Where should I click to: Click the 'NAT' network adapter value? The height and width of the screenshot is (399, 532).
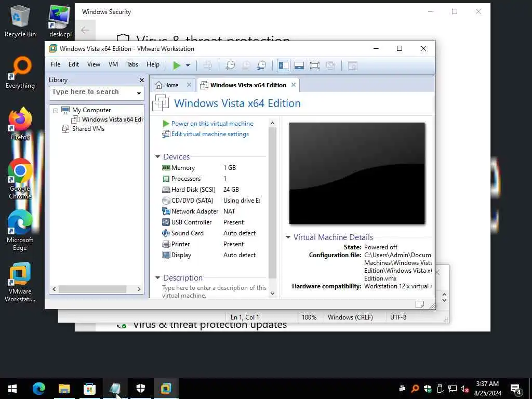[x=229, y=211]
